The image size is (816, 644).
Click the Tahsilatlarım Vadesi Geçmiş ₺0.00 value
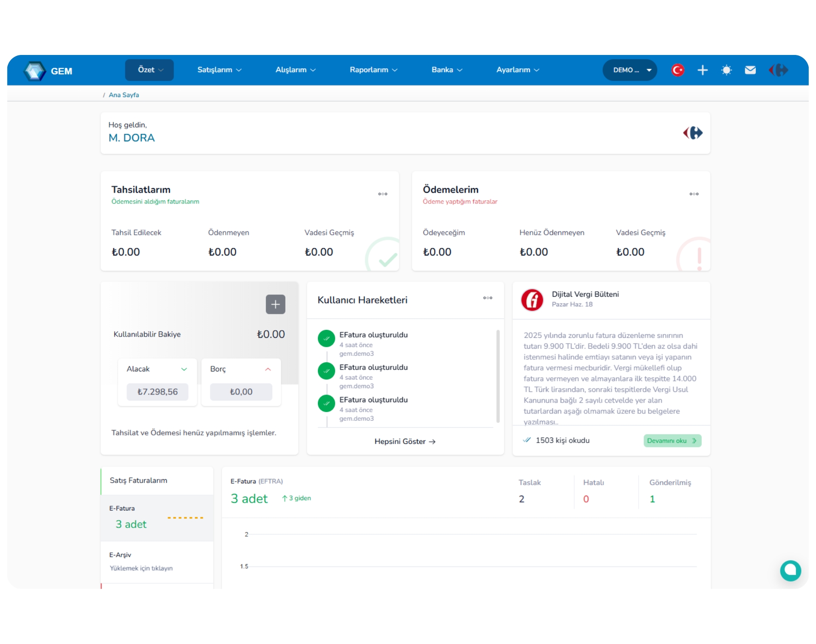coord(319,252)
